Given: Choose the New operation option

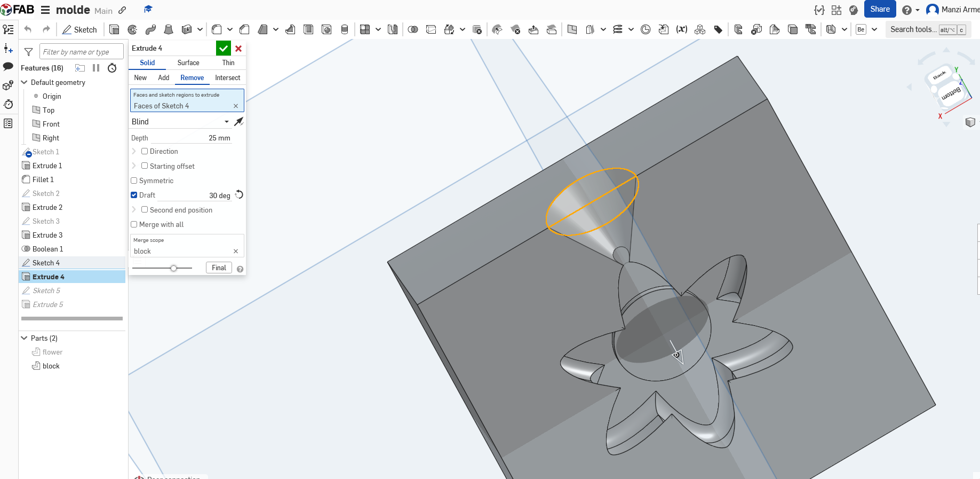Looking at the screenshot, I should pos(140,77).
